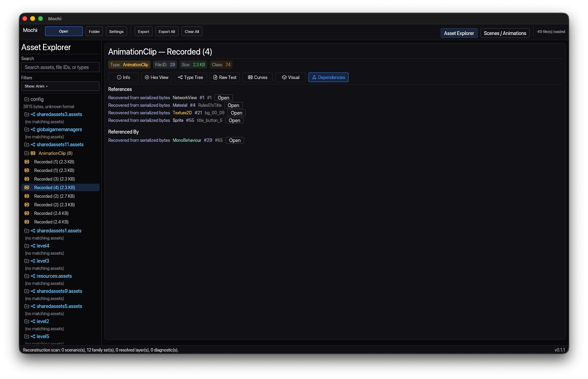588x379 pixels.
Task: Click the Export button
Action: point(144,31)
